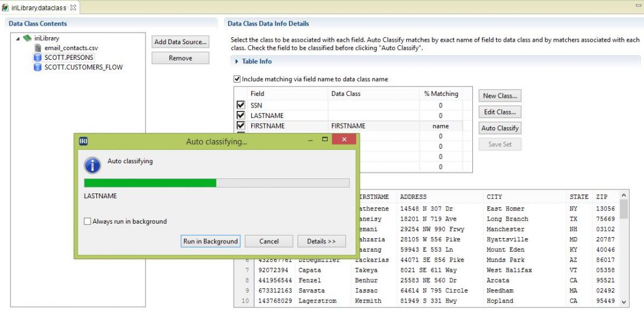Click the data preview scrollbar down arrow
This screenshot has height=312, width=644.
click(x=624, y=302)
